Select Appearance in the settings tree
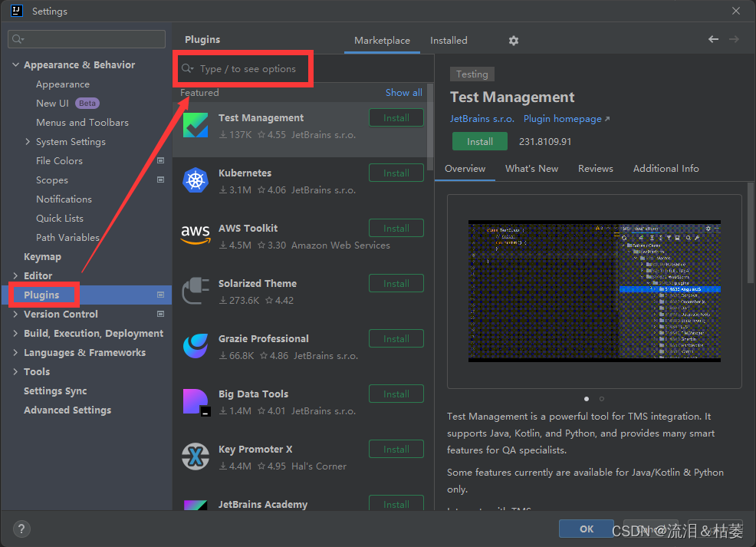756x547 pixels. click(x=63, y=84)
